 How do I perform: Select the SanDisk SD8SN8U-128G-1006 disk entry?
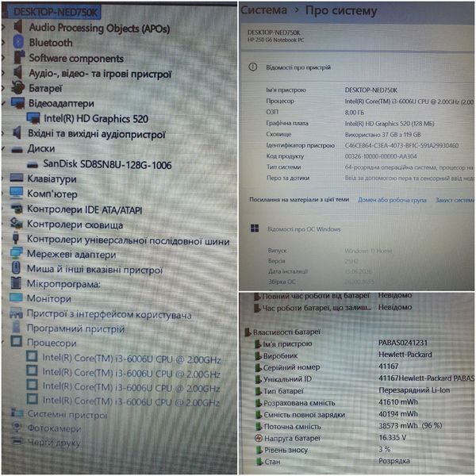[x=107, y=164]
